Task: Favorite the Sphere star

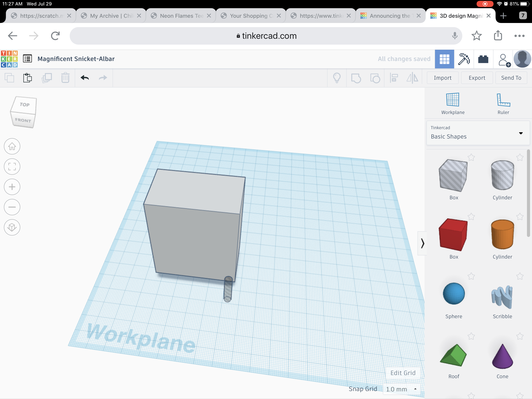Action: (x=471, y=276)
